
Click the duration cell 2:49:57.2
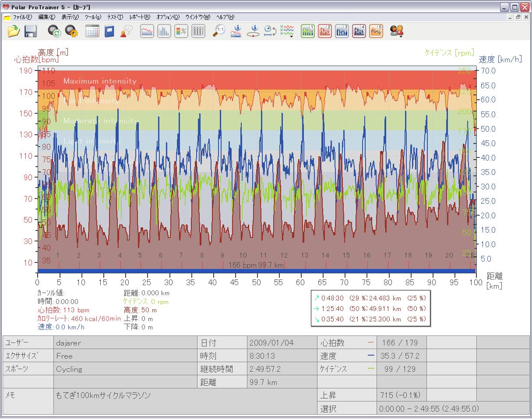282,369
